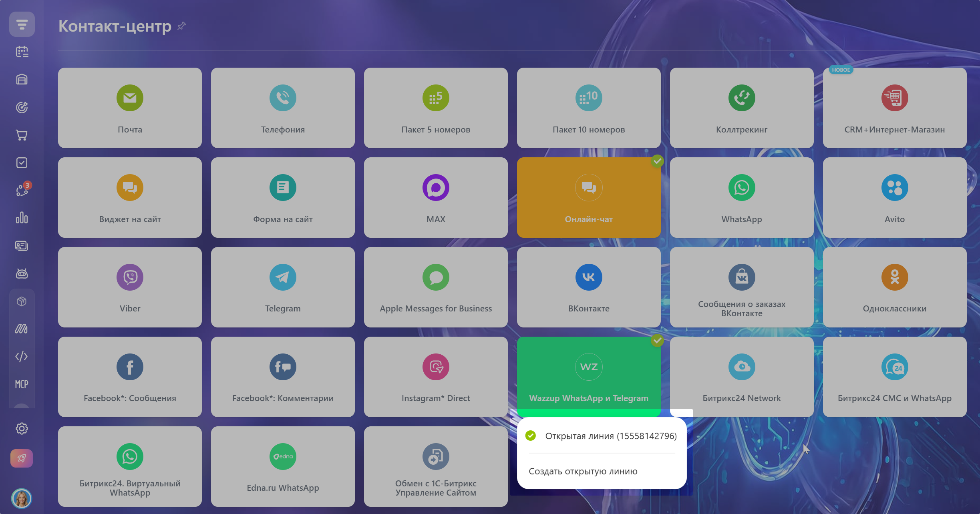Open the shopping cart sidebar icon
The width and height of the screenshot is (980, 514).
(22, 135)
